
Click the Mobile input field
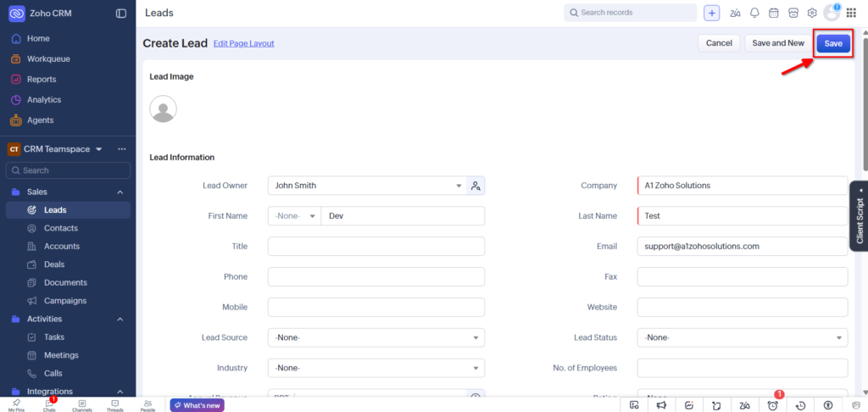point(376,307)
